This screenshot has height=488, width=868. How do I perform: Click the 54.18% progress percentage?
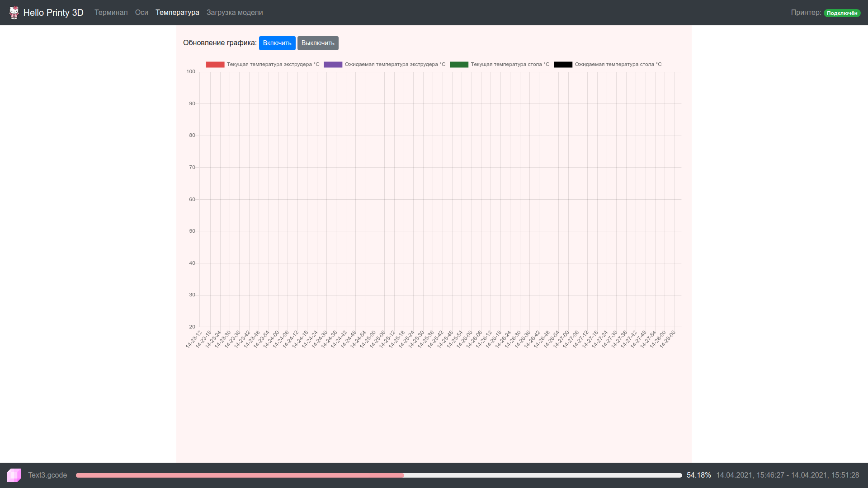coord(698,475)
